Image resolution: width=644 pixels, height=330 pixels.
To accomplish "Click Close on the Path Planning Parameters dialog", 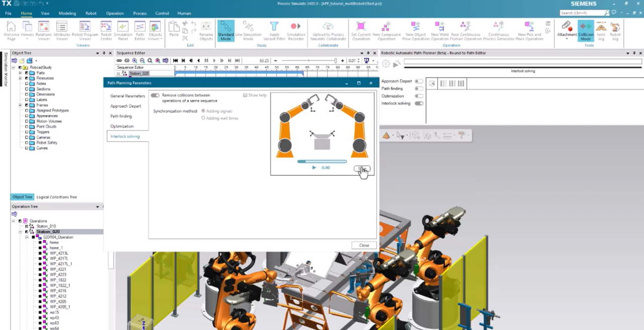I will pos(364,245).
